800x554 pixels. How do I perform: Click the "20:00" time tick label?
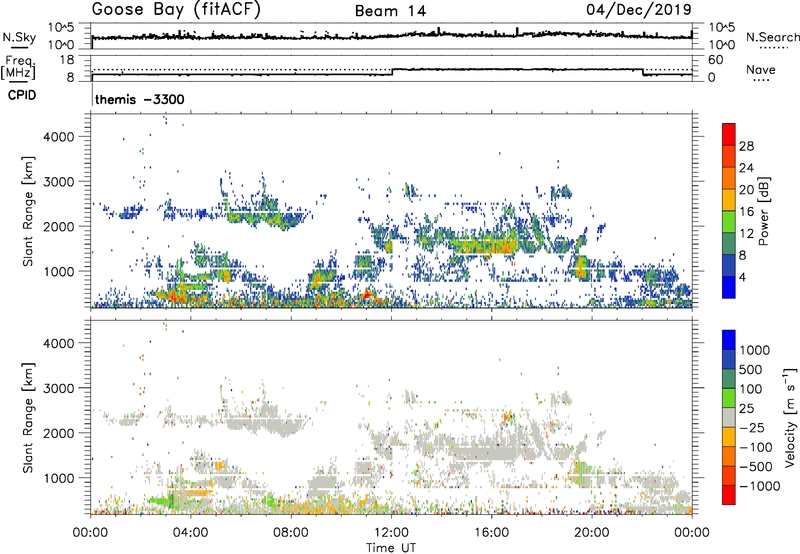click(x=591, y=533)
